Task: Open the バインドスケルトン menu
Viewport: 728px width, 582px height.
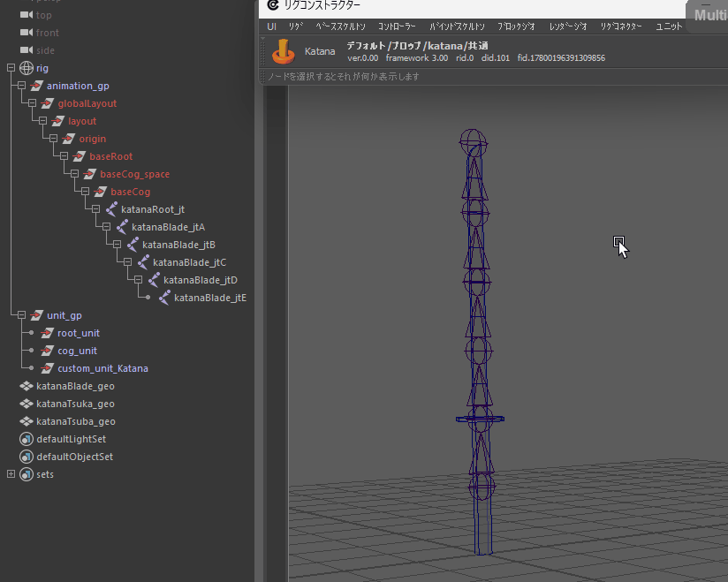Action: coord(457,26)
